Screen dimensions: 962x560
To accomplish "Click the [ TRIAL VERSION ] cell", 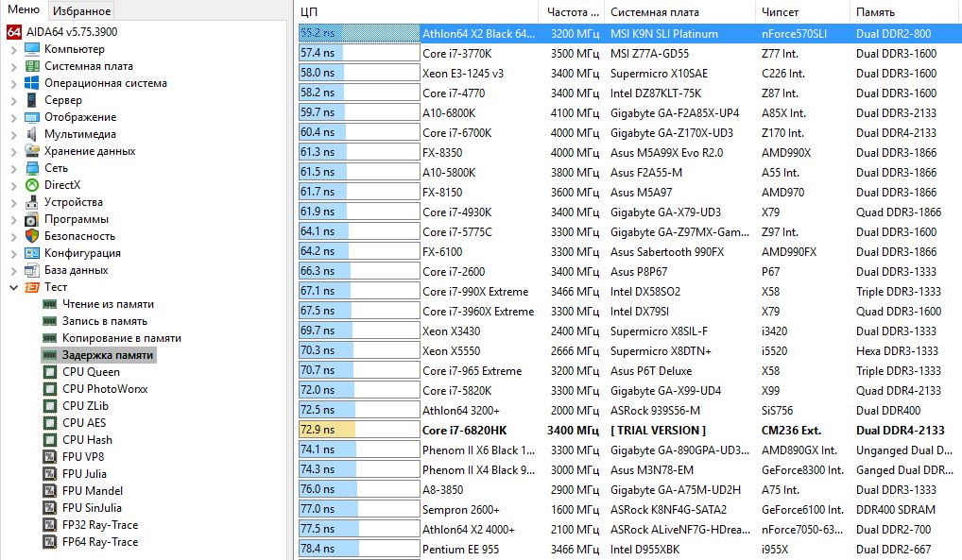I will [x=658, y=430].
